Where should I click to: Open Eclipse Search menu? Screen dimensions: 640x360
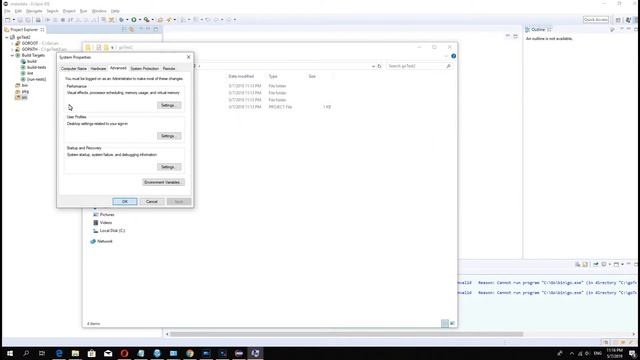coord(52,11)
